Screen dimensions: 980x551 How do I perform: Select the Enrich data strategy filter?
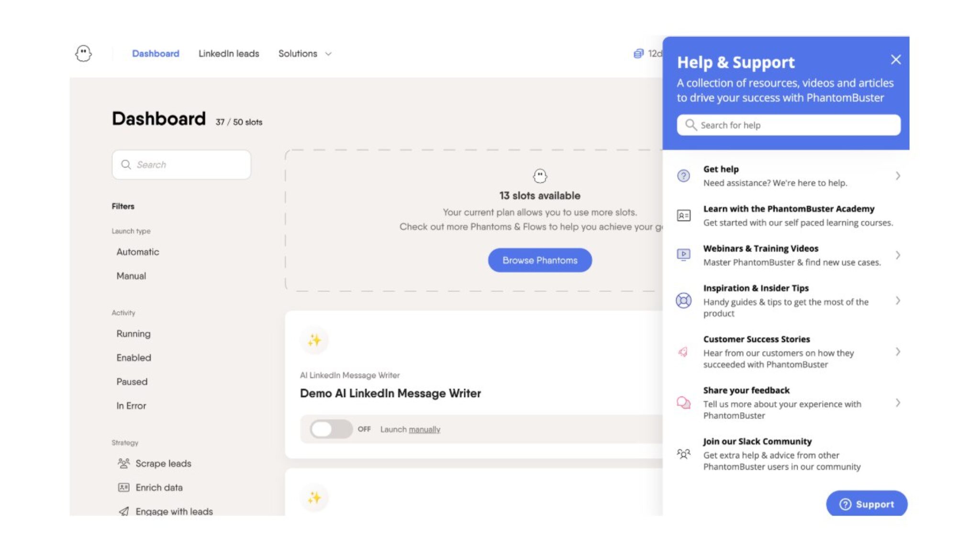pos(150,487)
